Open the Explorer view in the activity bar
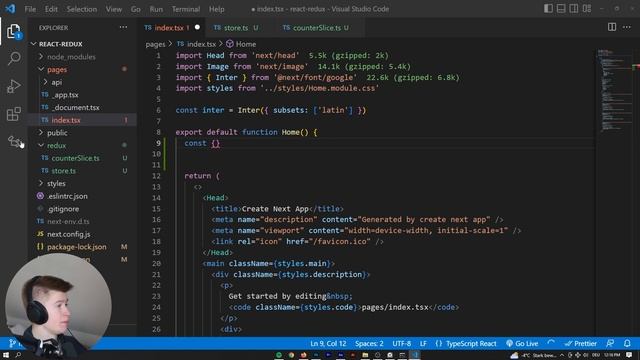Viewport: 640px width, 360px height. [13, 31]
